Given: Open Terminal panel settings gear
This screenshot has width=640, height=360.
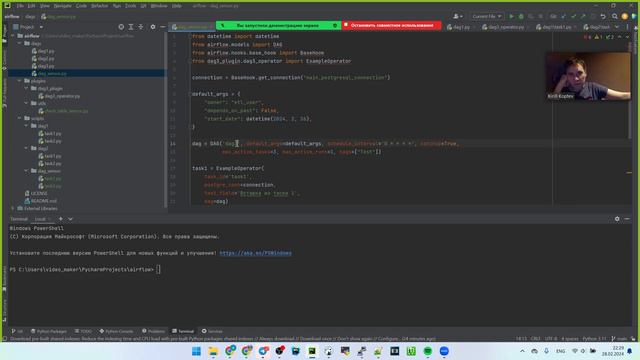Looking at the screenshot, I should (x=617, y=219).
